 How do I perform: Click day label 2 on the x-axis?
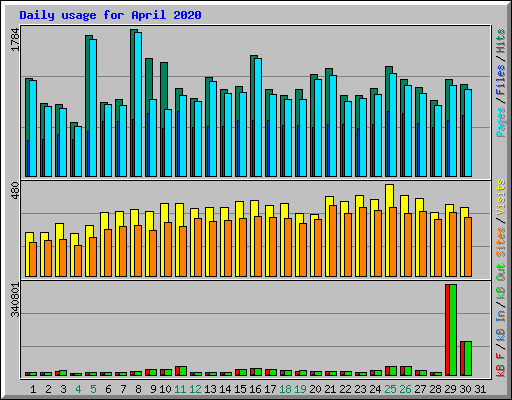48,389
